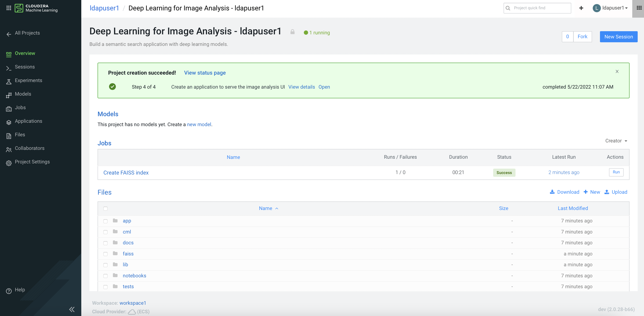Collapse the sidebar with double-chevron icon
644x316 pixels.
[x=72, y=309]
